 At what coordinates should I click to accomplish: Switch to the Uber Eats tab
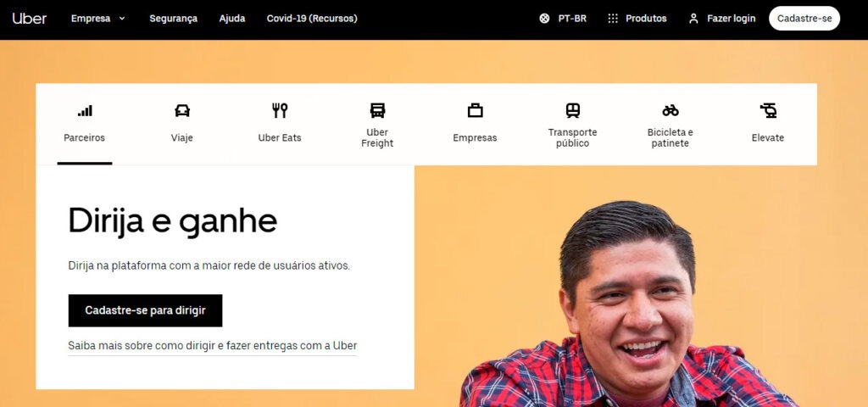(280, 138)
